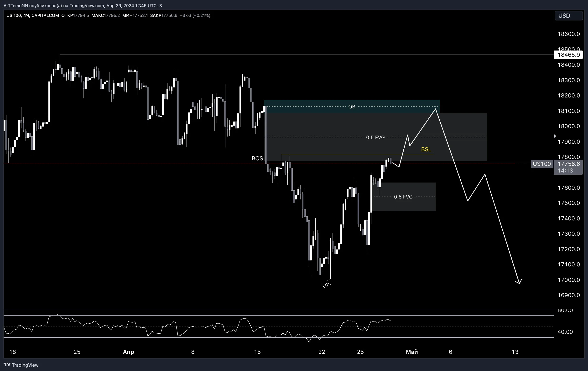Image resolution: width=588 pixels, height=371 pixels.
Task: Click the 18300.0 price axis label
Action: point(569,80)
